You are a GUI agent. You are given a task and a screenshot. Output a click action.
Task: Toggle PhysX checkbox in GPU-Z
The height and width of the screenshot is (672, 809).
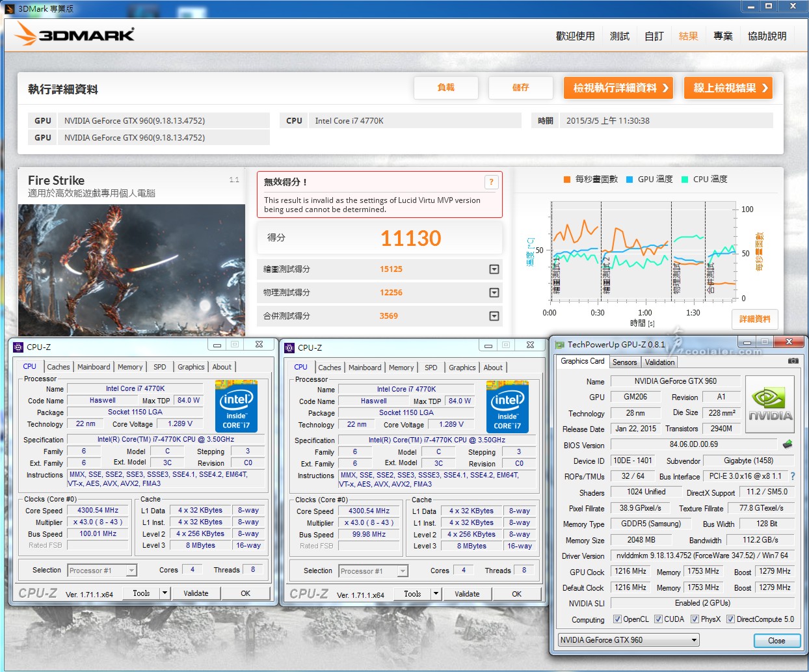(x=695, y=619)
